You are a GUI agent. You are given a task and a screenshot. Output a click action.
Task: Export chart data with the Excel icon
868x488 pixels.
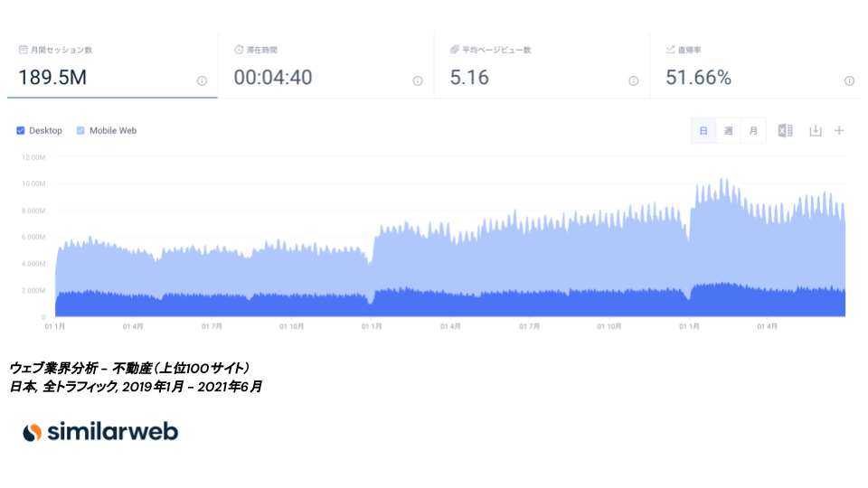point(785,131)
